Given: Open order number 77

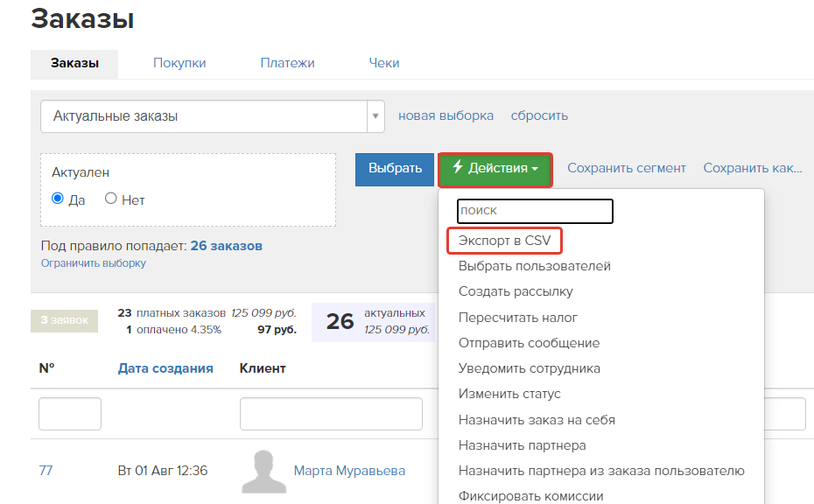Looking at the screenshot, I should coord(46,471).
